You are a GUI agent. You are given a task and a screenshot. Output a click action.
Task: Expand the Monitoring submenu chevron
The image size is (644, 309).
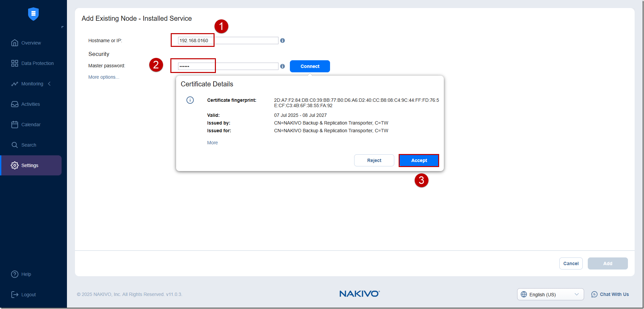point(50,84)
